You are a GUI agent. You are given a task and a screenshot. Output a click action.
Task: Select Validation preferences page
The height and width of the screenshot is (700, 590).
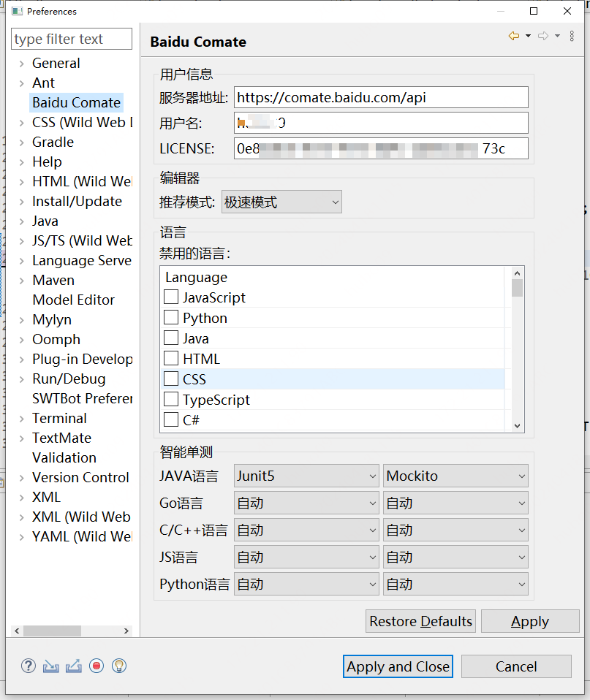(64, 457)
